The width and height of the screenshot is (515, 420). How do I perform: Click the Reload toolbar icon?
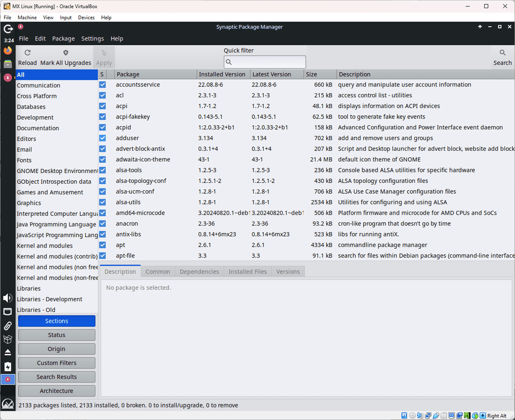28,52
